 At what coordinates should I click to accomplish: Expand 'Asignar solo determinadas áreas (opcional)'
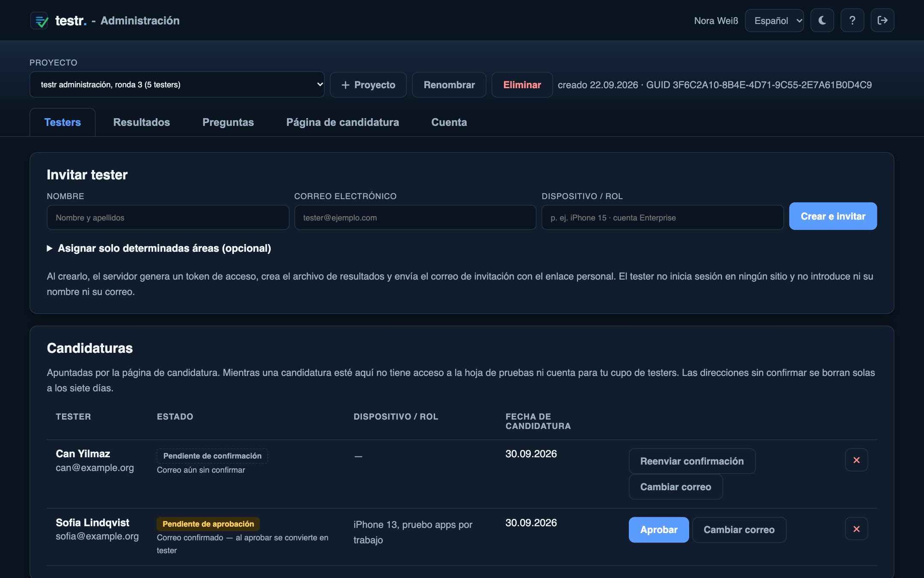159,248
